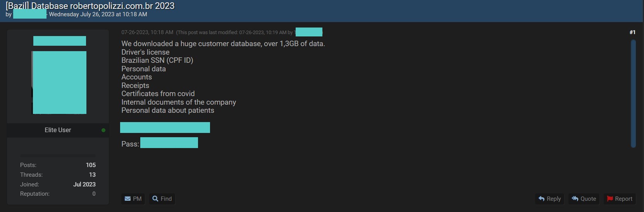Click the 'Personal data about patients' line
The image size is (644, 212).
tap(168, 110)
